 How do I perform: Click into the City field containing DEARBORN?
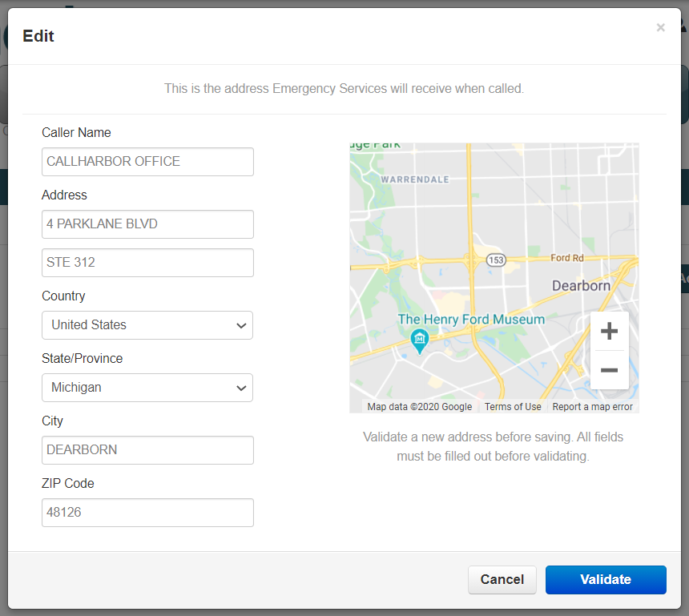tap(147, 450)
